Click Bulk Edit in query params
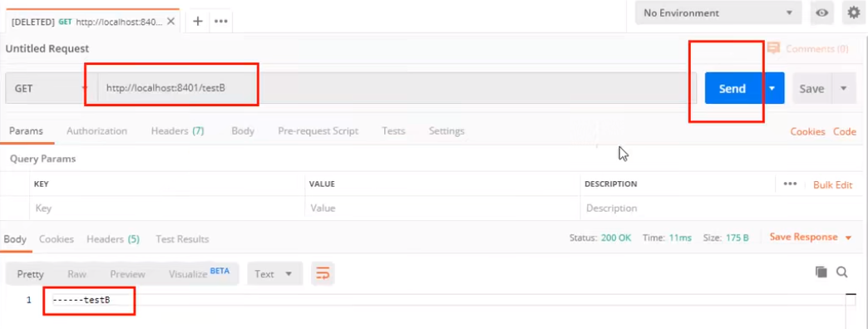The height and width of the screenshot is (329, 868). pyautogui.click(x=832, y=184)
